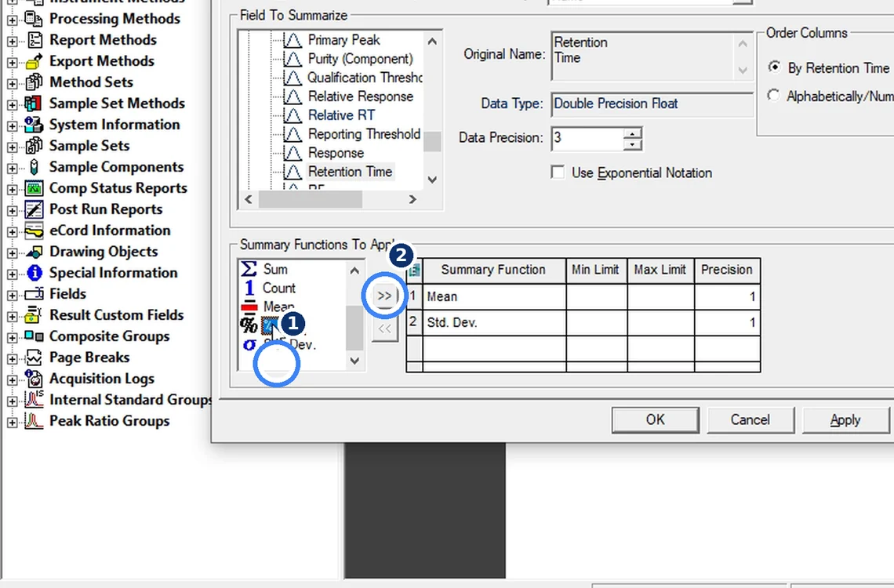This screenshot has height=588, width=894.
Task: Click the Min Limit cell for Mean
Action: coord(596,296)
